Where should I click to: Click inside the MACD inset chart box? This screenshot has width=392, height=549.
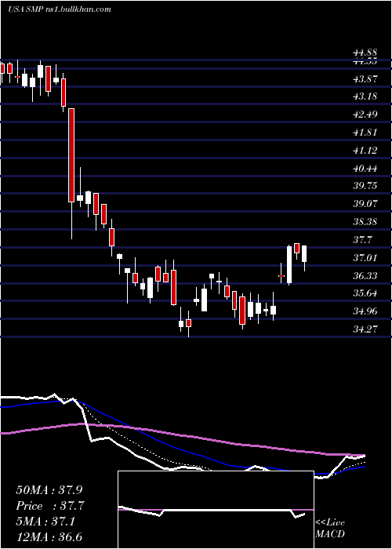[216, 510]
